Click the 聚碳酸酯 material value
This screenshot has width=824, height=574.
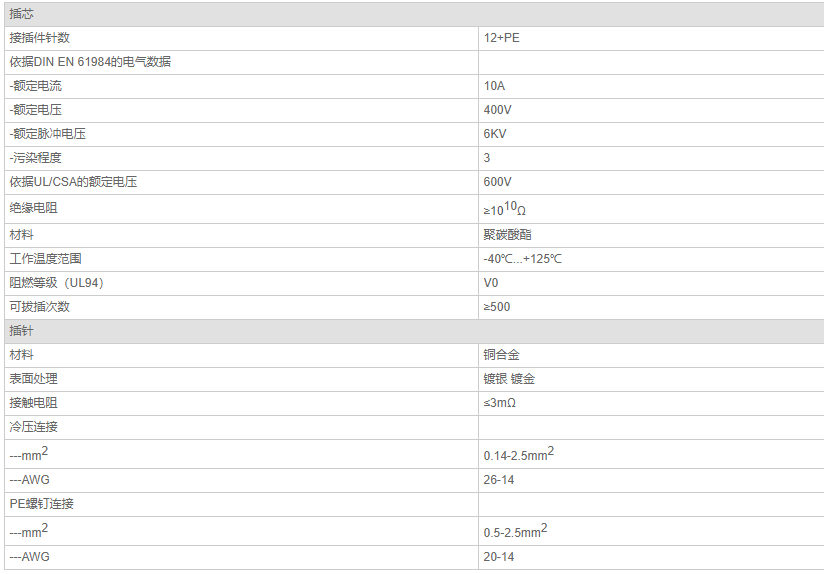point(507,234)
